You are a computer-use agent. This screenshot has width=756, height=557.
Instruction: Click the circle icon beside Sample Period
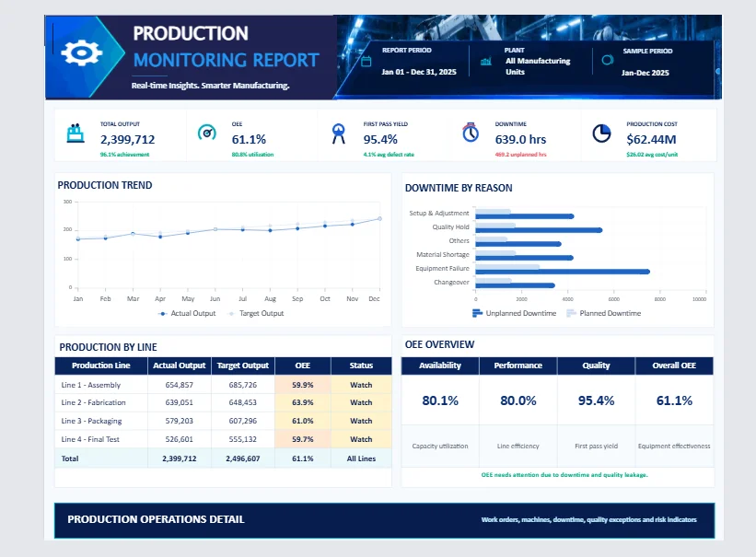click(x=608, y=60)
